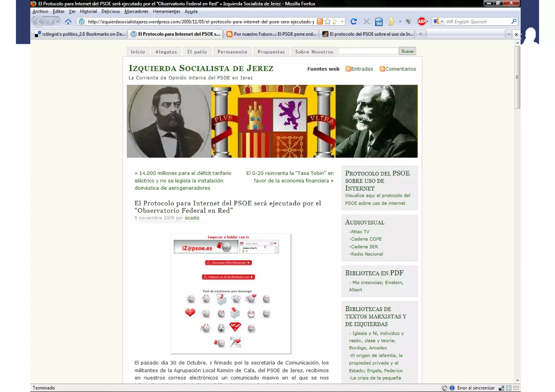Click the WR English-Spanish search field
555x392 pixels.
477,22
